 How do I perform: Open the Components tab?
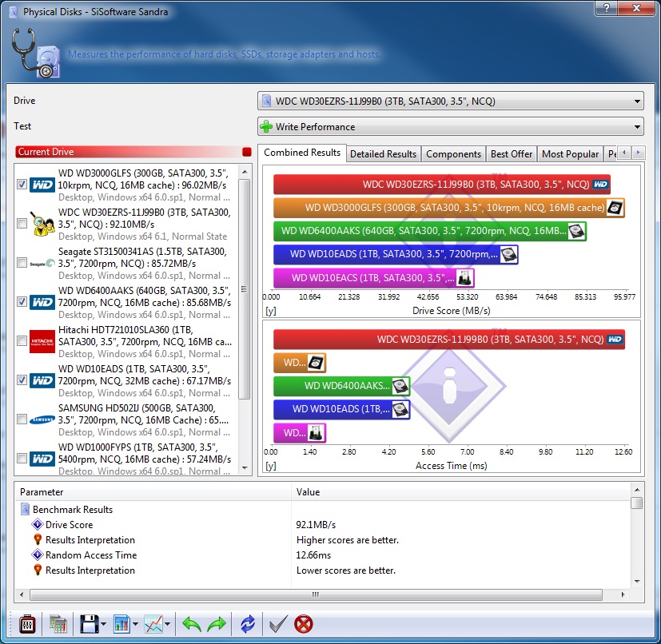(453, 154)
